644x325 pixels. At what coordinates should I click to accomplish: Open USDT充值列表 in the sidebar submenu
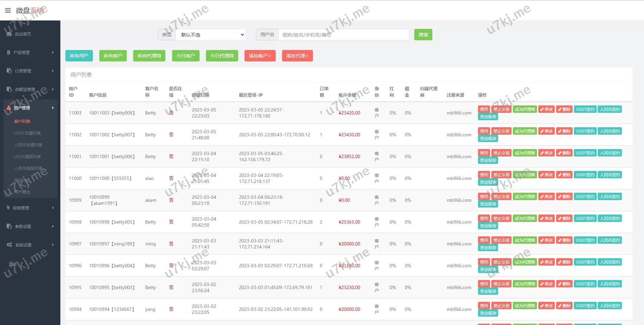pos(28,133)
